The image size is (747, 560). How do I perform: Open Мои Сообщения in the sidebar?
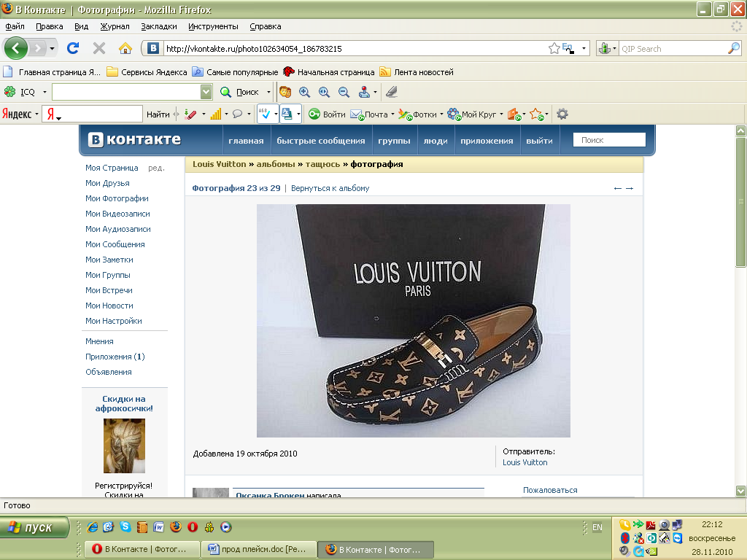pos(115,244)
